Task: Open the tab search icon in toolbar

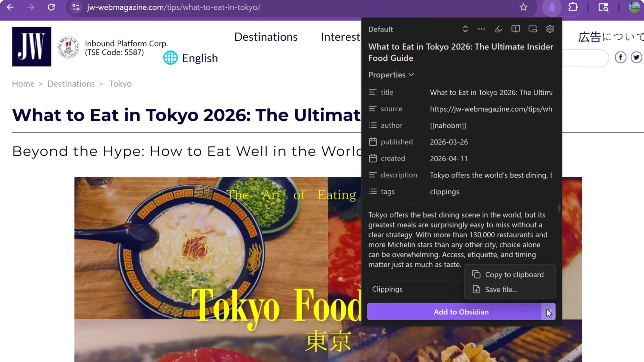Action: coord(603,7)
